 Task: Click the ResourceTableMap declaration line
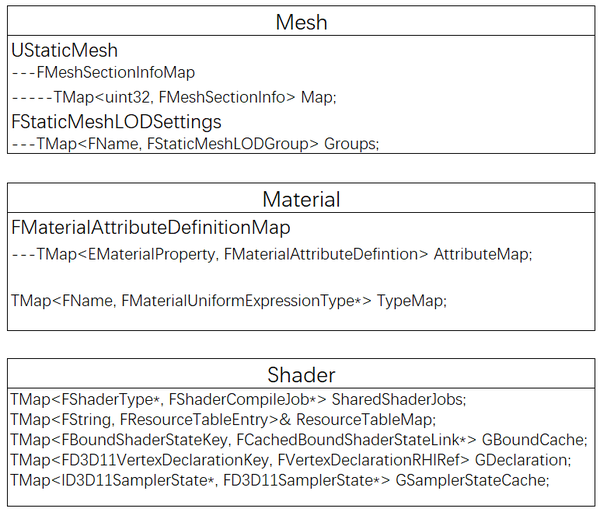(x=223, y=419)
